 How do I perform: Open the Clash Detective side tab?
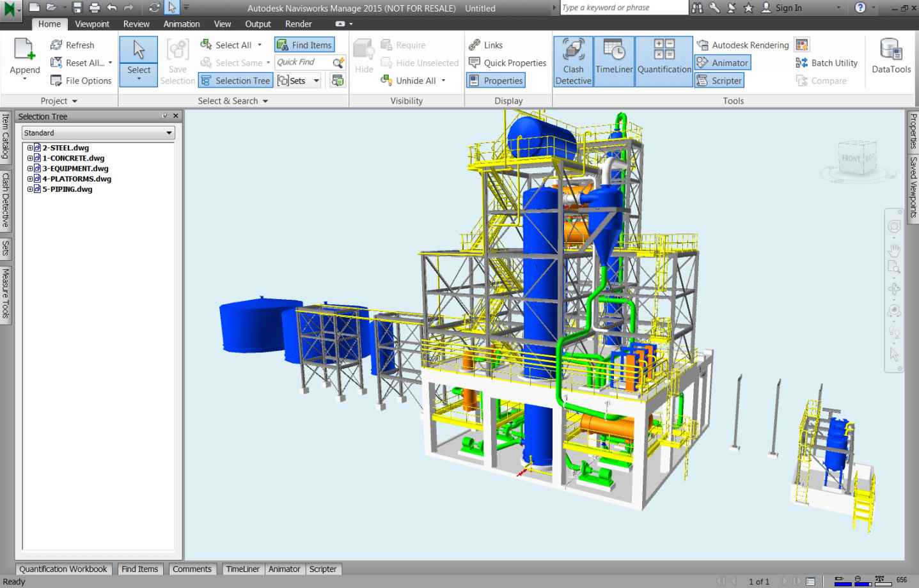click(x=6, y=200)
